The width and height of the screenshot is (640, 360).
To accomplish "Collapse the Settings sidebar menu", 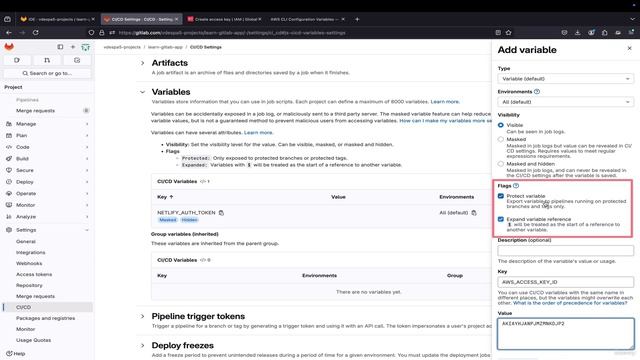I will 48,230.
